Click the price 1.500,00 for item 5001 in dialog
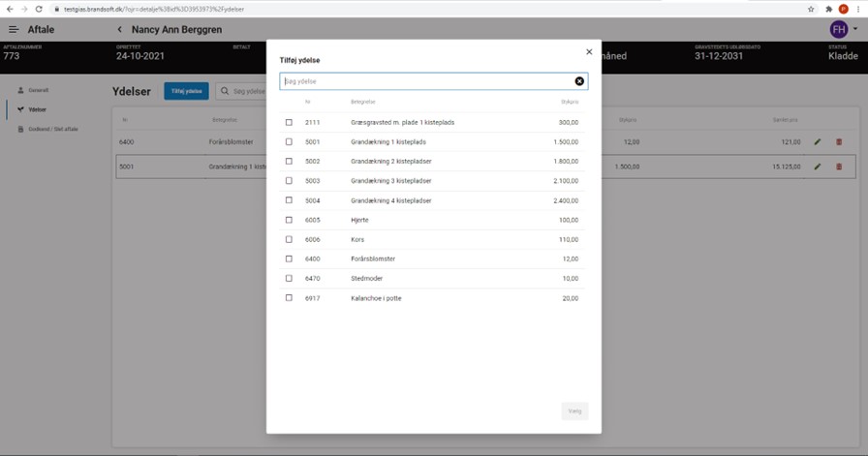This screenshot has height=456, width=868. click(566, 142)
